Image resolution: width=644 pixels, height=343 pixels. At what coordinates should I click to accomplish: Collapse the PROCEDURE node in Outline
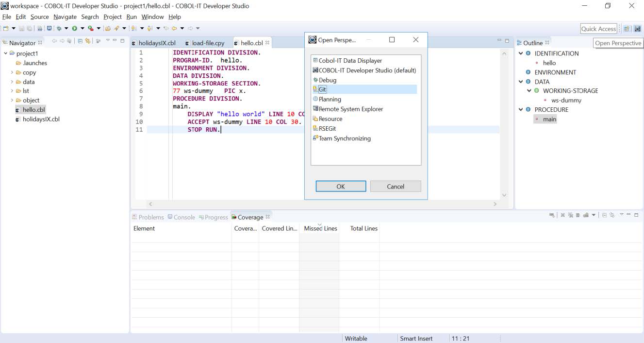click(x=521, y=110)
